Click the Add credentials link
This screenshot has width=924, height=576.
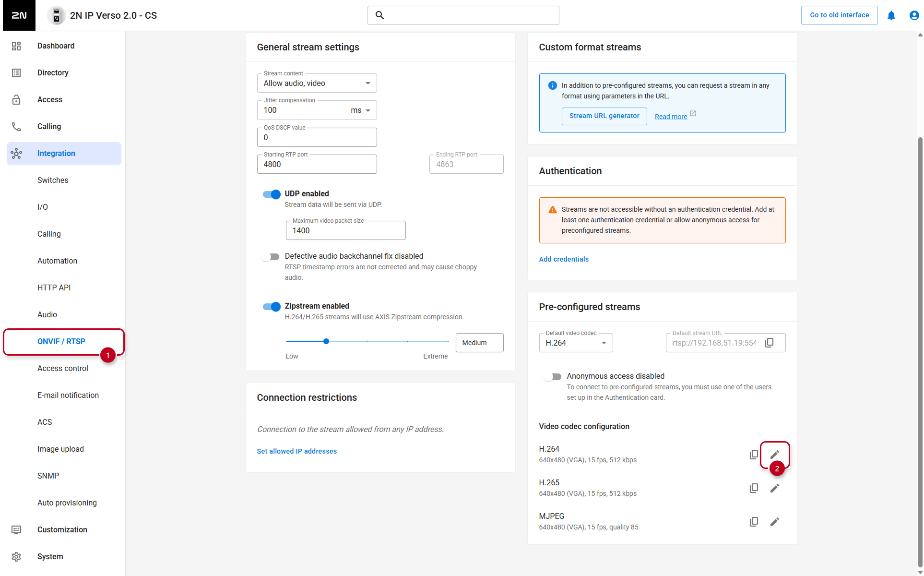[x=564, y=259]
